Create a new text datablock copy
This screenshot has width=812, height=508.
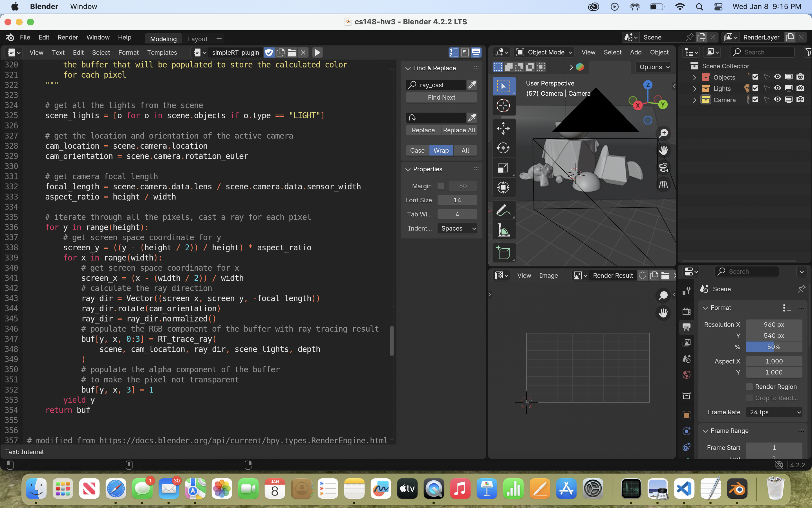281,52
